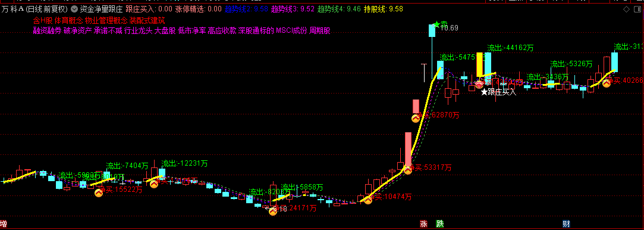Image resolution: width=644 pixels, height=230 pixels.
Task: Click the 流出:-7404万 outflow label
Action: click(x=127, y=166)
